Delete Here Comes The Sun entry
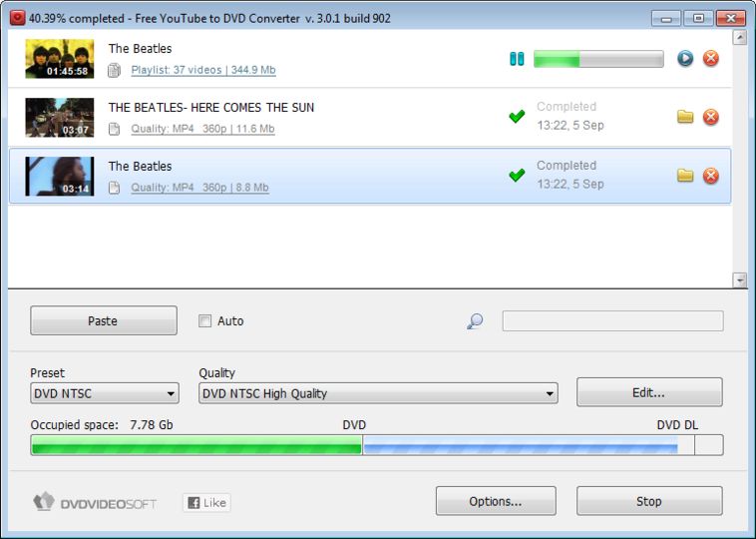 click(x=711, y=117)
